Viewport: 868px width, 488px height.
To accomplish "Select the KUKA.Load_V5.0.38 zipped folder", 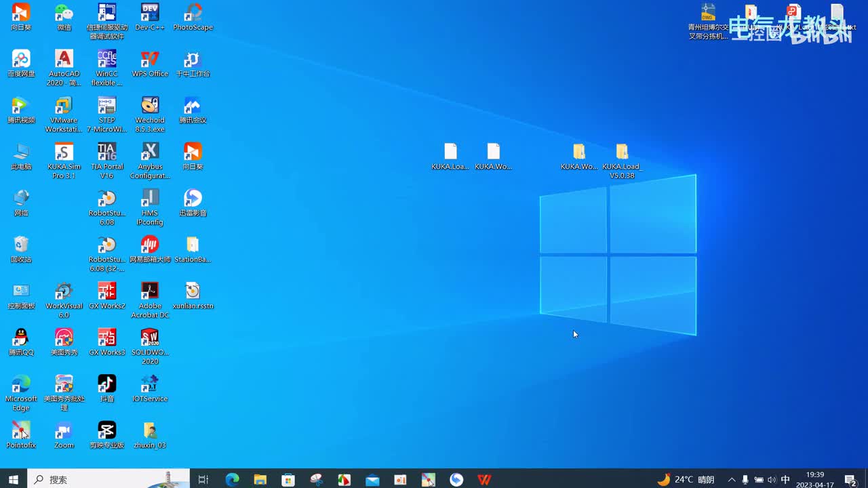I will click(x=622, y=161).
